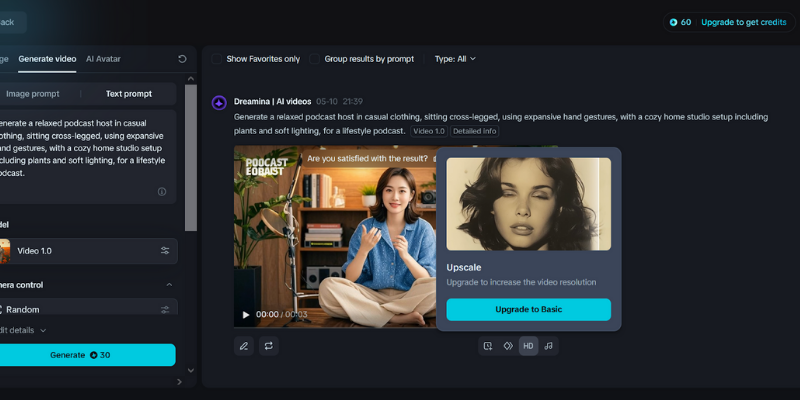Click the left panel scroll down arrow
Image resolution: width=800 pixels, height=400 pixels.
click(191, 370)
